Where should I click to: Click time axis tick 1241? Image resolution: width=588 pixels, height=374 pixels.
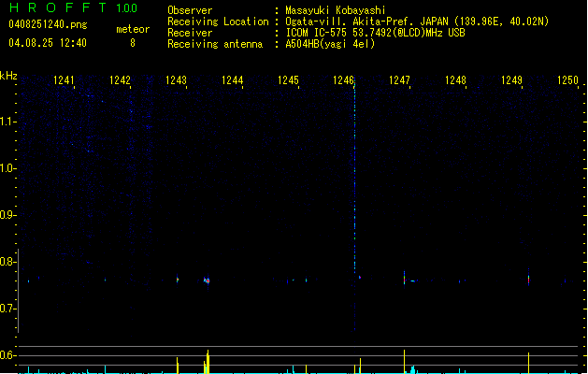pos(64,80)
